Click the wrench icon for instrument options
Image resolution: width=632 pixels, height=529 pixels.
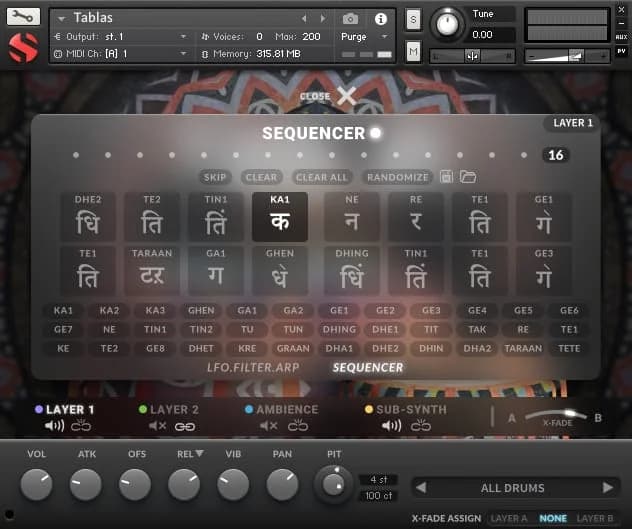pos(24,16)
